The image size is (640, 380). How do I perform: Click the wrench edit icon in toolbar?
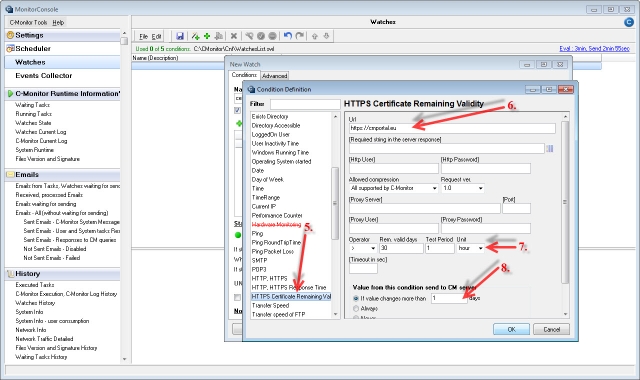click(x=249, y=36)
